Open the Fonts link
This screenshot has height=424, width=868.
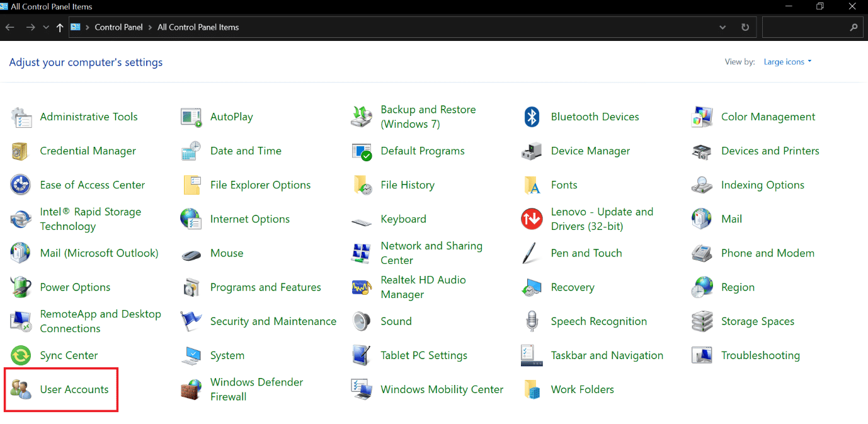564,185
